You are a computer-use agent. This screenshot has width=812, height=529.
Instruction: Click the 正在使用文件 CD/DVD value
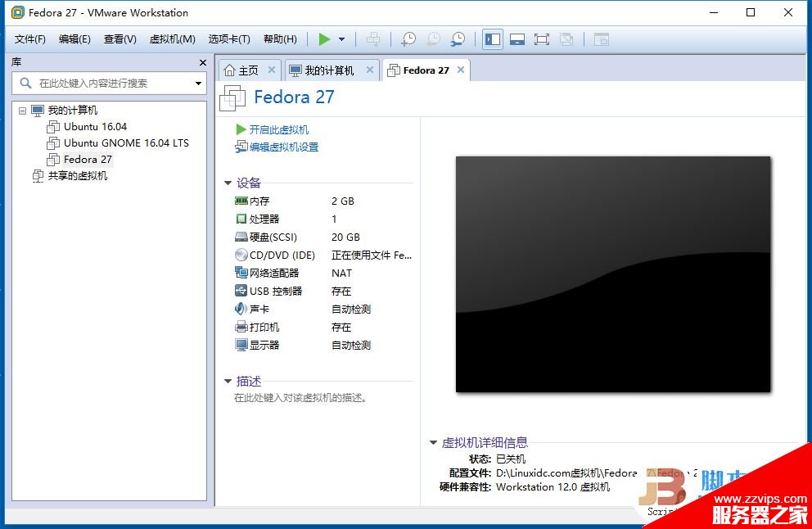pyautogui.click(x=372, y=255)
